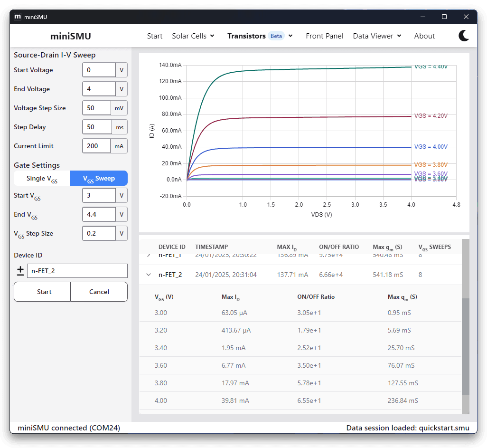Edit the Current Limit field
This screenshot has width=487, height=448.
pyautogui.click(x=96, y=146)
